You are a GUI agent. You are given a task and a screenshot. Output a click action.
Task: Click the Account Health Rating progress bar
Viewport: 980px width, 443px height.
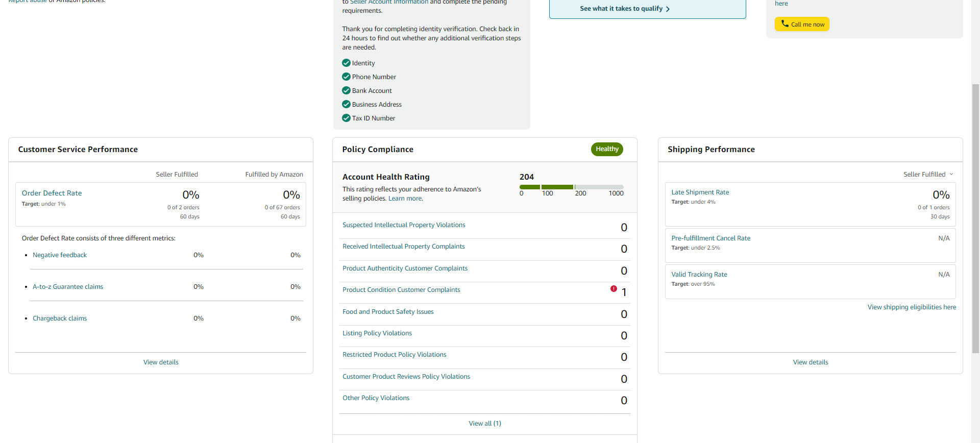tap(572, 187)
